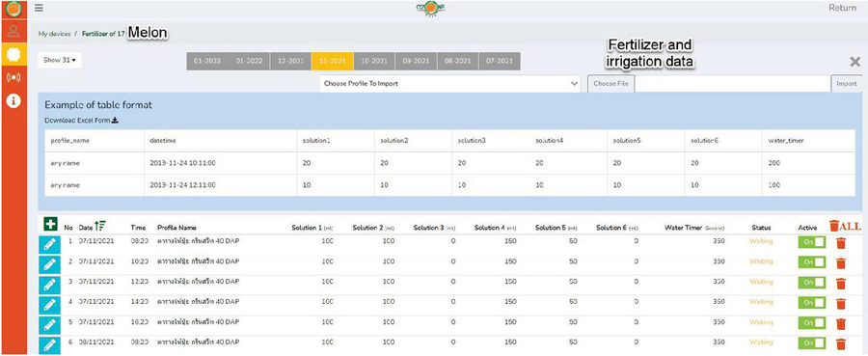Click the center logo in top bar

(x=431, y=8)
